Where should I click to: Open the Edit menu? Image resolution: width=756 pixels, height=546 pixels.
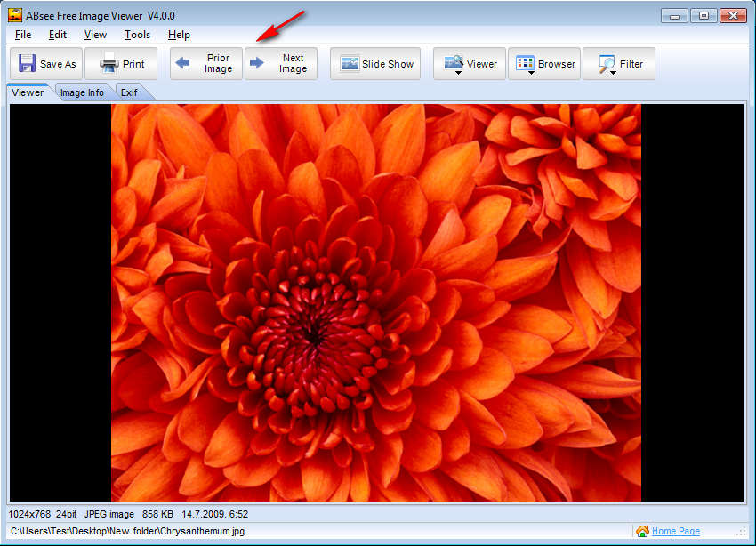(58, 35)
